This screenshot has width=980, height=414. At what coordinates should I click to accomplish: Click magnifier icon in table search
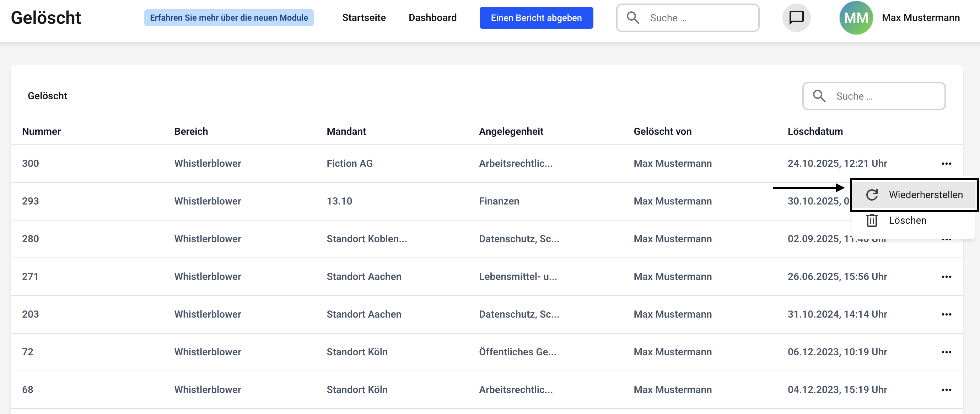point(819,96)
